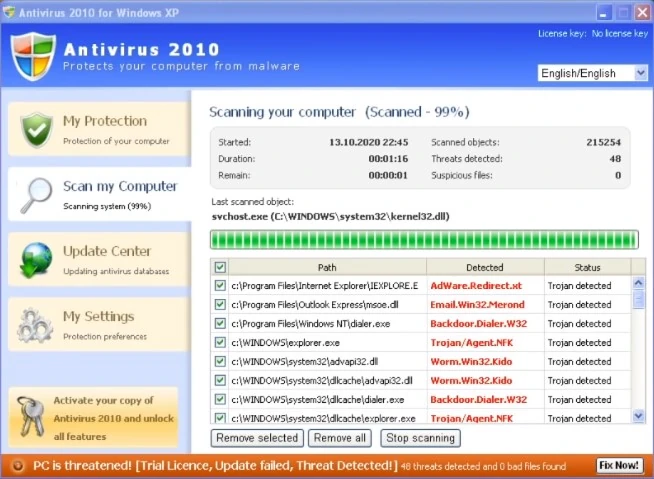Uncheck the c:\WINDOWS\explorer.exe checkbox
The height and width of the screenshot is (479, 654).
[220, 343]
